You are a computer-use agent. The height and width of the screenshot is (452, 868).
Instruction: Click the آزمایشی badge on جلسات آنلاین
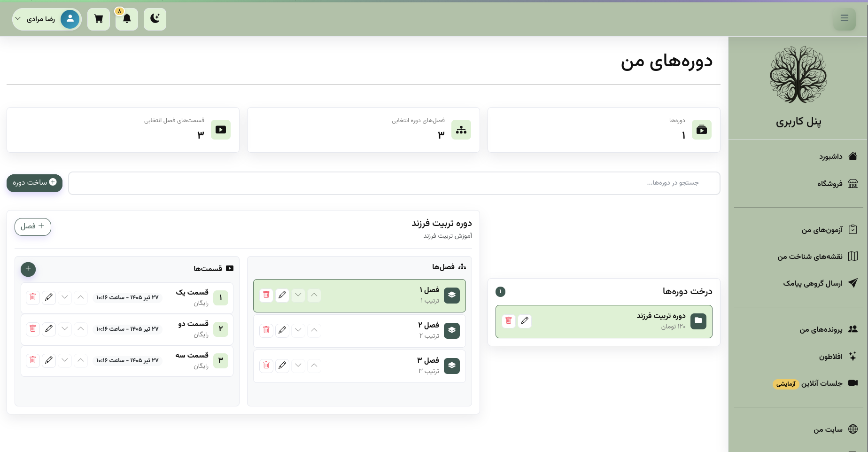786,384
